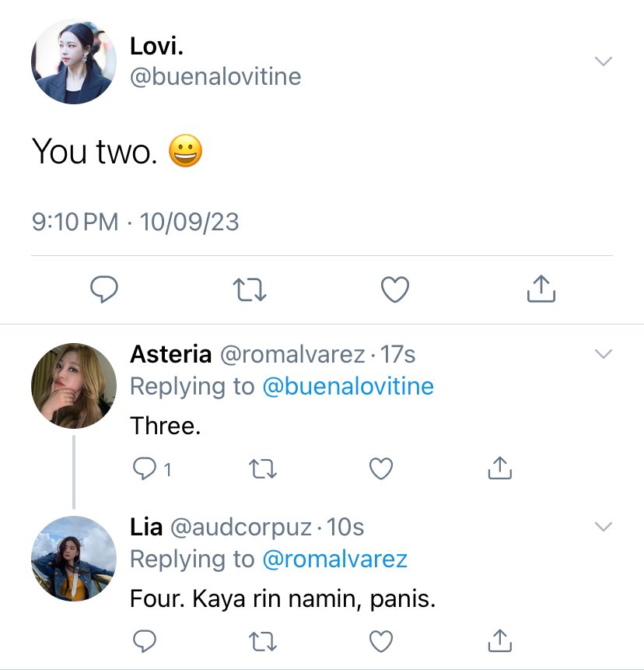Open options chevron on Asteria's reply
This screenshot has height=670, width=644.
tap(604, 354)
